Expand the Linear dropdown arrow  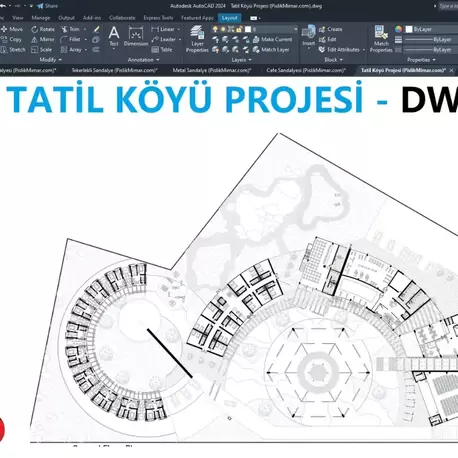179,29
